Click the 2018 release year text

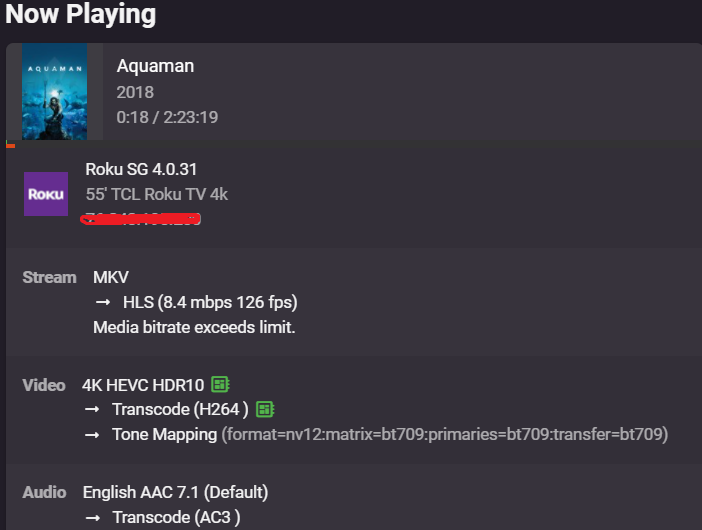click(x=135, y=92)
